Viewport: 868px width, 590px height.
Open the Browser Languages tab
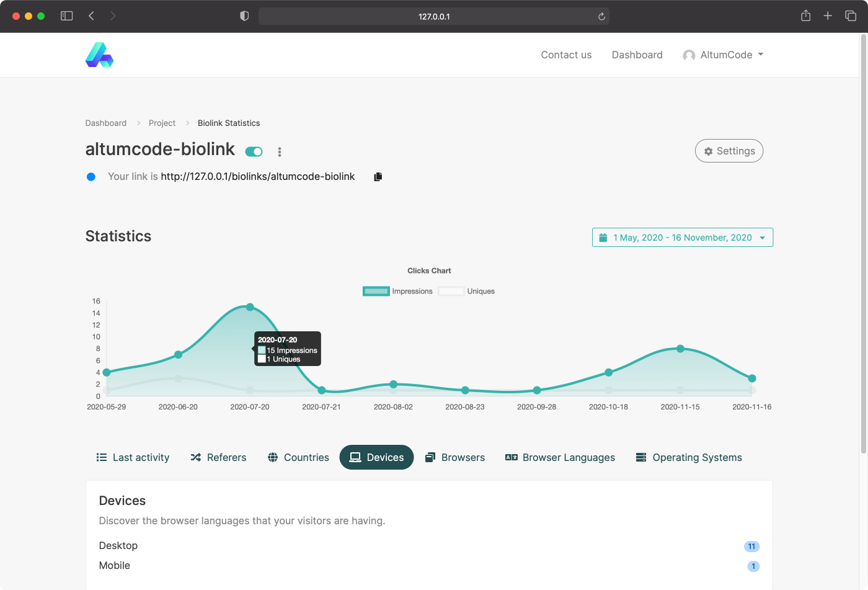click(x=560, y=457)
